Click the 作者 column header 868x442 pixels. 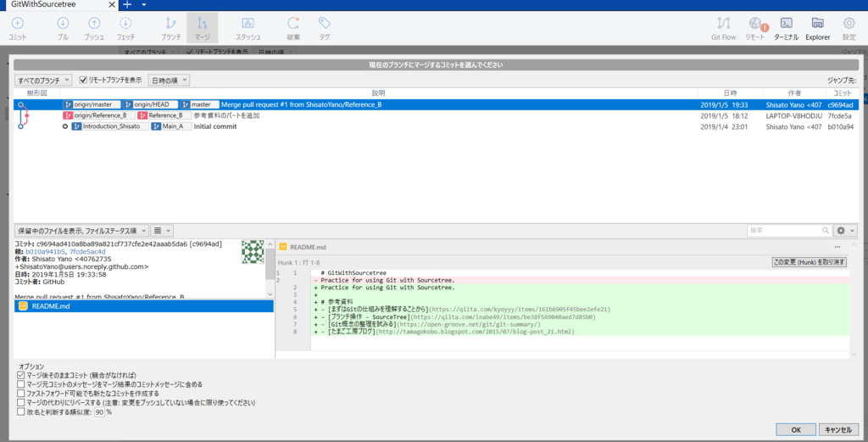coord(794,93)
